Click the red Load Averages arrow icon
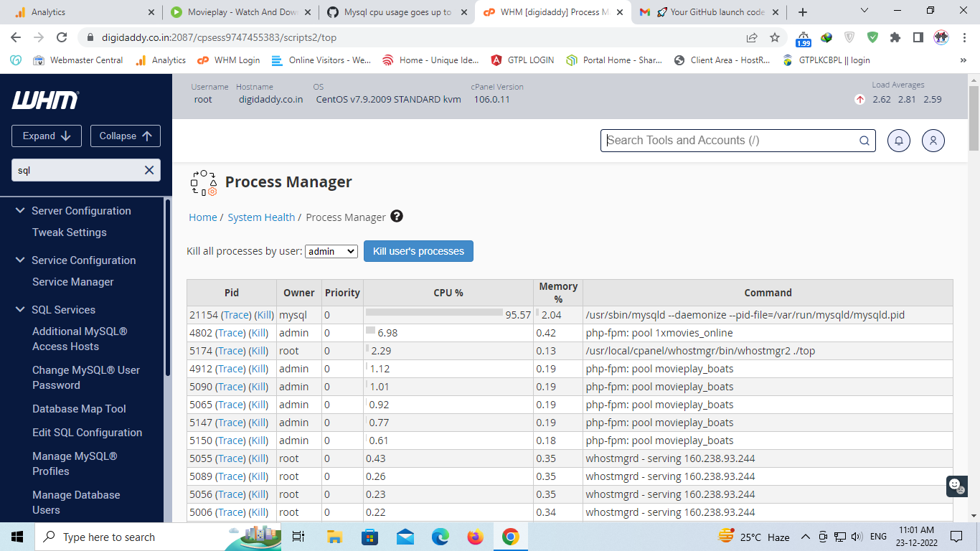 pos(860,100)
